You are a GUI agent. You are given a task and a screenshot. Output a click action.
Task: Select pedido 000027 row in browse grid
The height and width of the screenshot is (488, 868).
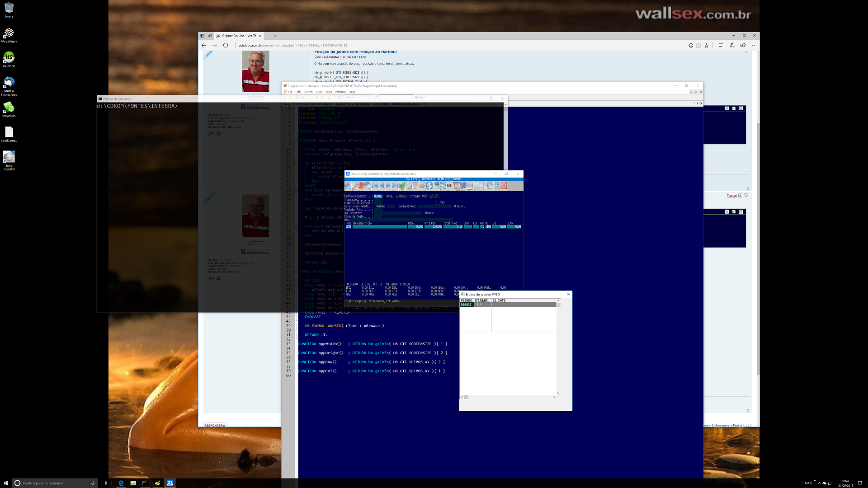tap(466, 305)
